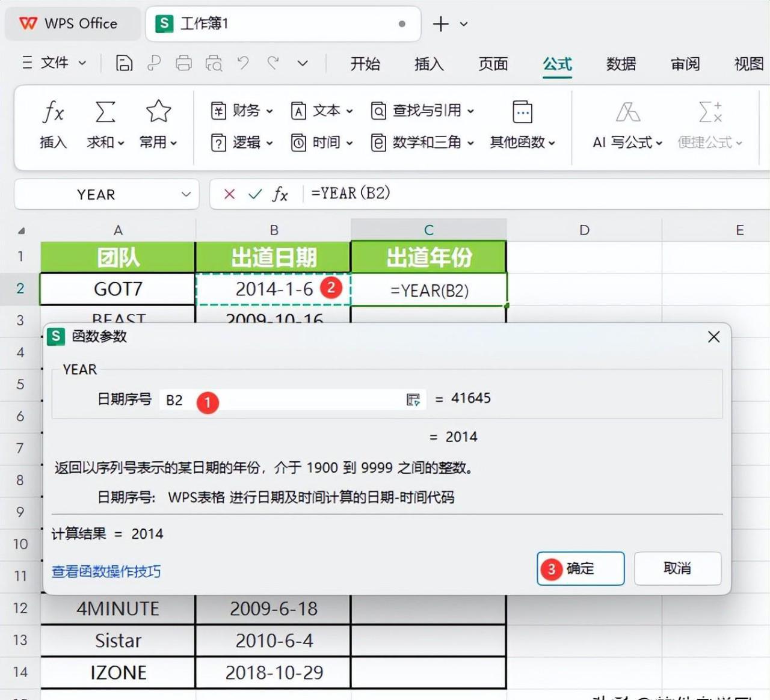Switch to the 工作簿1 document tab
The height and width of the screenshot is (700, 770).
pos(283,23)
